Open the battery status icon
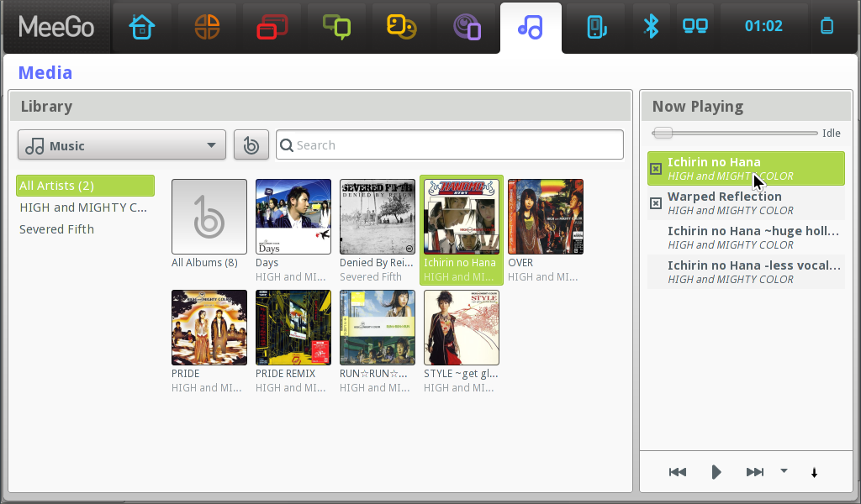 [827, 26]
